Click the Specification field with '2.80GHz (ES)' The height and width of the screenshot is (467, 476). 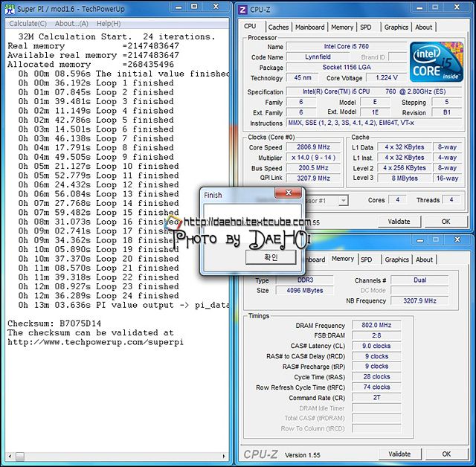[374, 91]
